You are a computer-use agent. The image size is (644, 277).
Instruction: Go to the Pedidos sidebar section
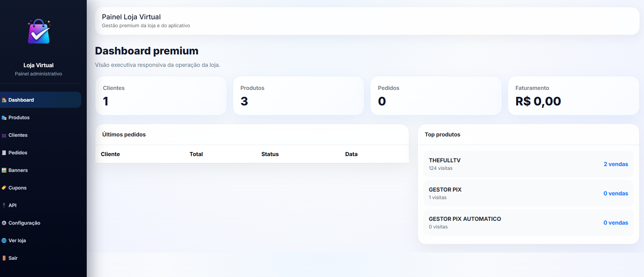click(18, 153)
